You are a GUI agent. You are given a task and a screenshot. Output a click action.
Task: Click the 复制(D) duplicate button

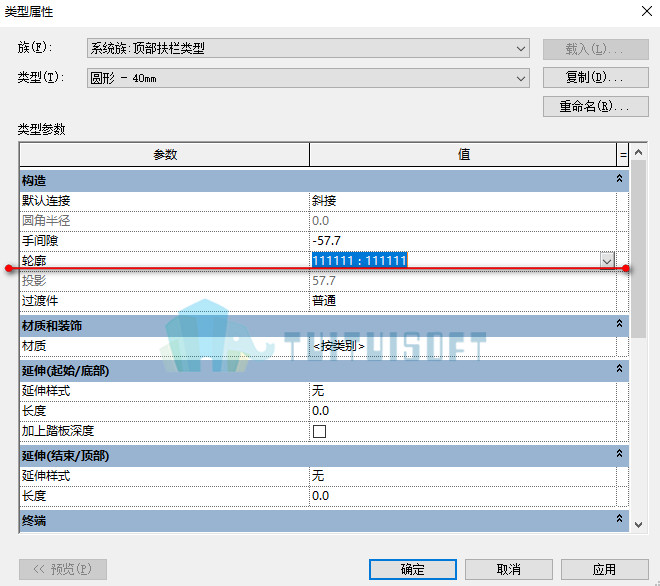tap(595, 77)
